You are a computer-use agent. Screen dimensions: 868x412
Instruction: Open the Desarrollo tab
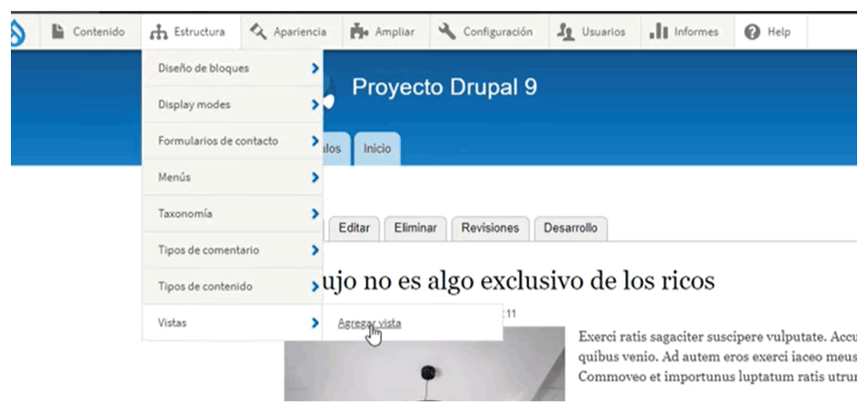571,228
